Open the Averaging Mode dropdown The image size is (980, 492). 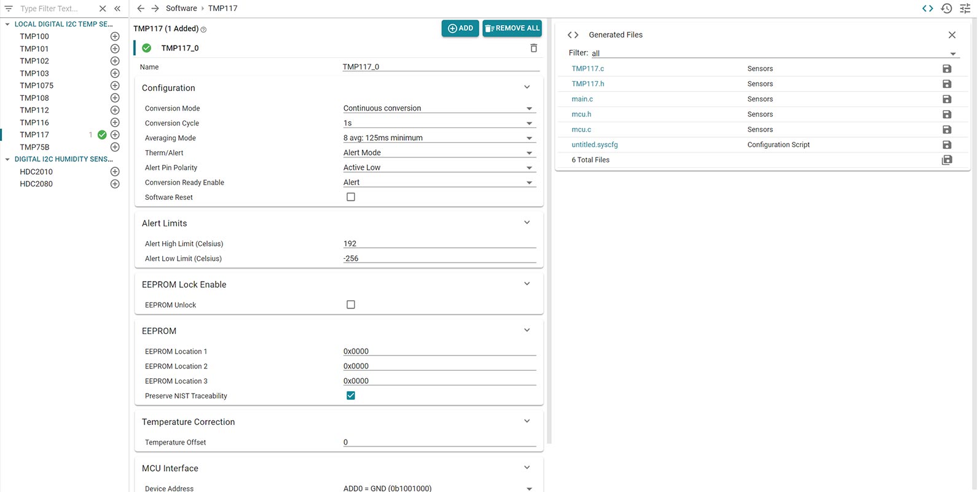pyautogui.click(x=439, y=138)
